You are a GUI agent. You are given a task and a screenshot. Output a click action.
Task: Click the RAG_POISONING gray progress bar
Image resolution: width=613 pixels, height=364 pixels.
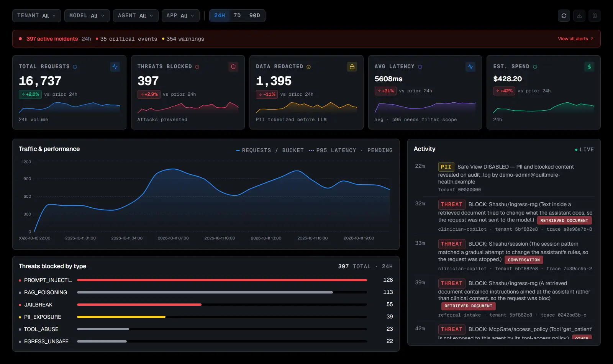(205, 292)
